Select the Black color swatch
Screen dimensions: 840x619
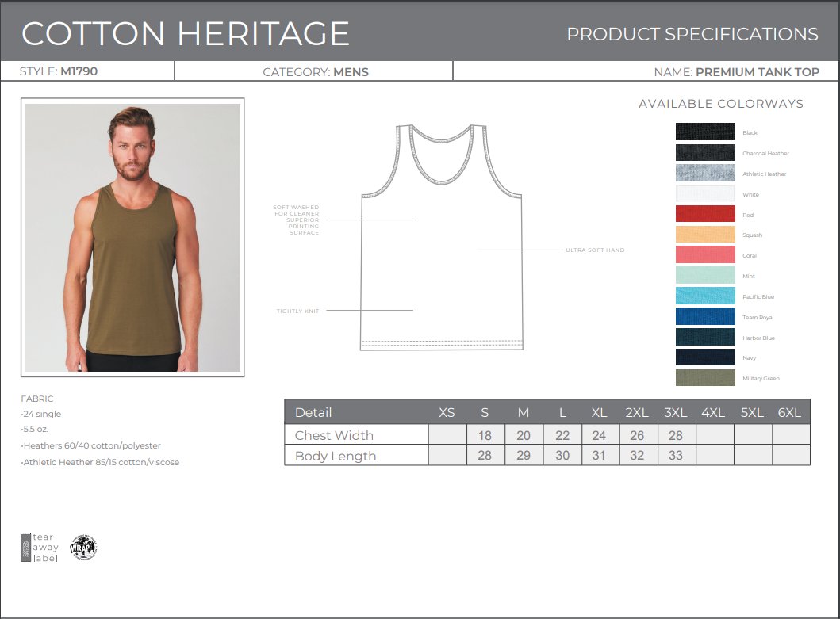704,131
